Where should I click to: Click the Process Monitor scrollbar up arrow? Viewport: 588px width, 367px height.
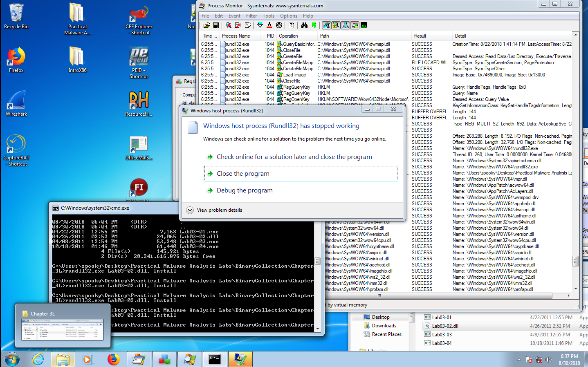(x=576, y=35)
